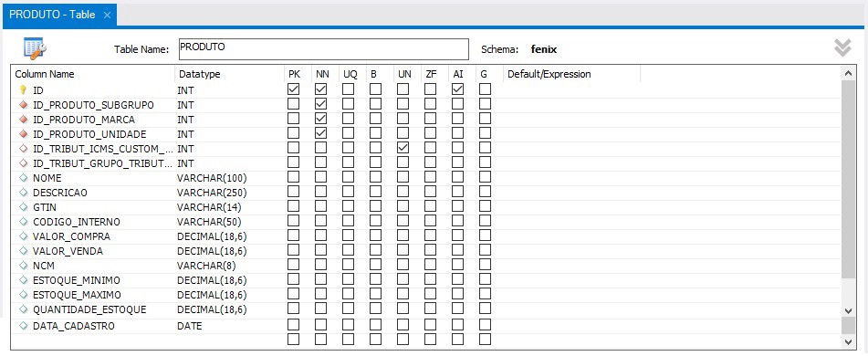This screenshot has width=868, height=356.
Task: Click the VARCHAR(250) datatype cell
Action: pos(212,193)
